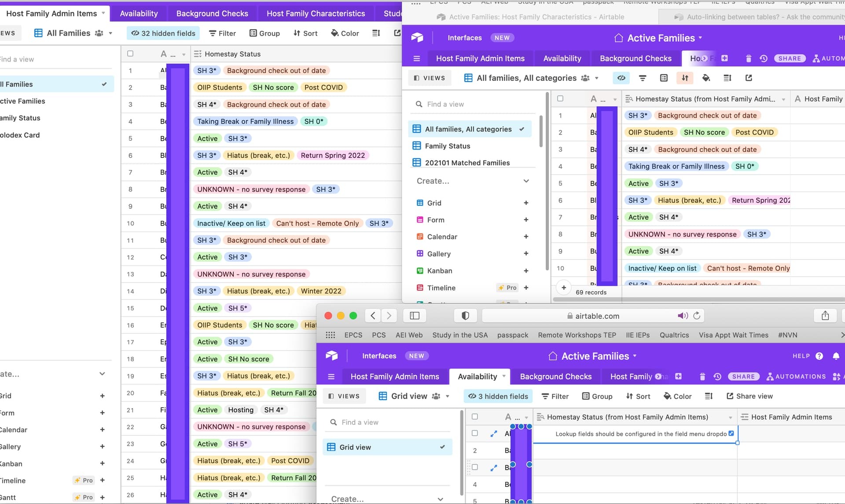This screenshot has width=845, height=504.
Task: Select Host Family Admin Items tab in bottom window
Action: 395,376
